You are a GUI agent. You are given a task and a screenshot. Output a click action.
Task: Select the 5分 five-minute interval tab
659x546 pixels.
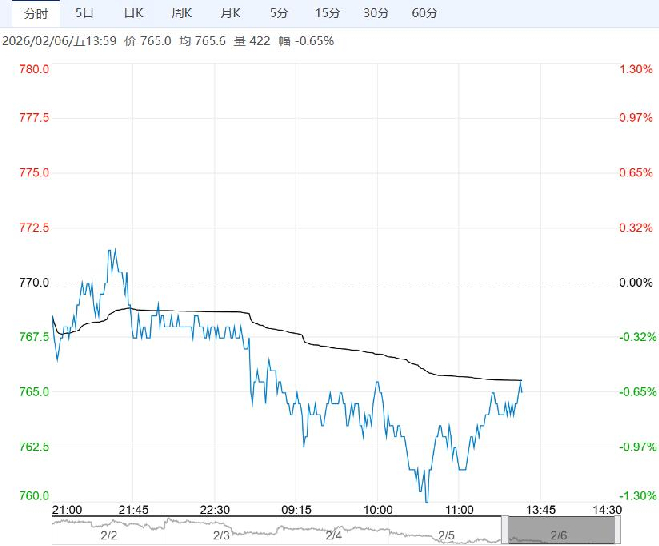click(x=279, y=13)
